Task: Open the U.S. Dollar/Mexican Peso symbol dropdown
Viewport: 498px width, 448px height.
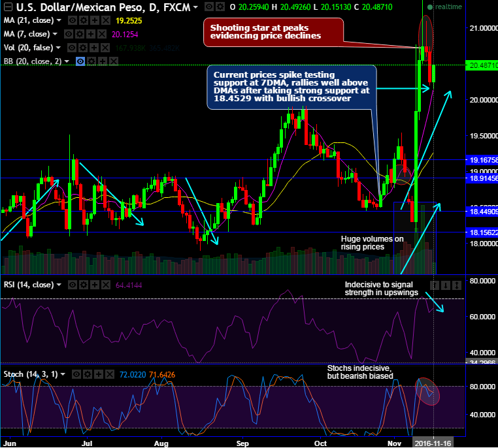Action: [x=195, y=7]
